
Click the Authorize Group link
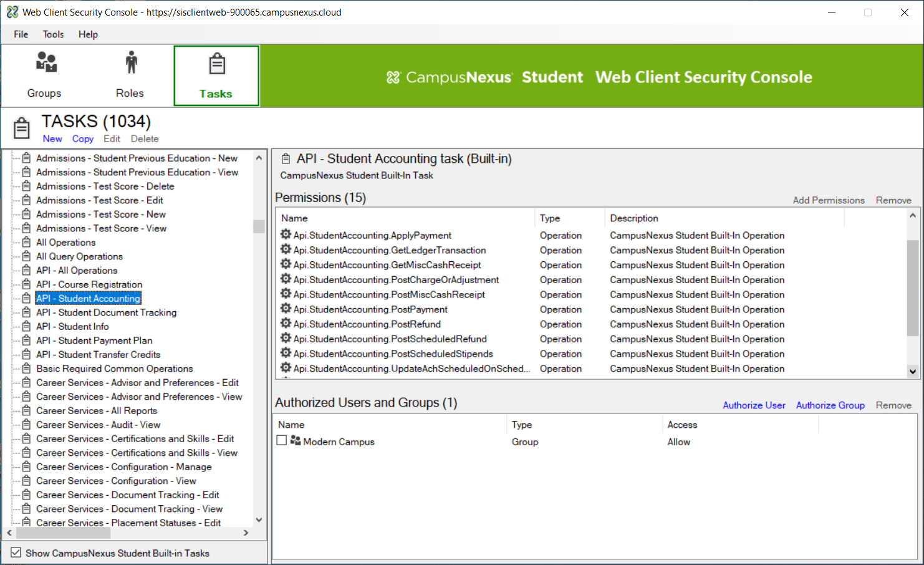coord(830,405)
